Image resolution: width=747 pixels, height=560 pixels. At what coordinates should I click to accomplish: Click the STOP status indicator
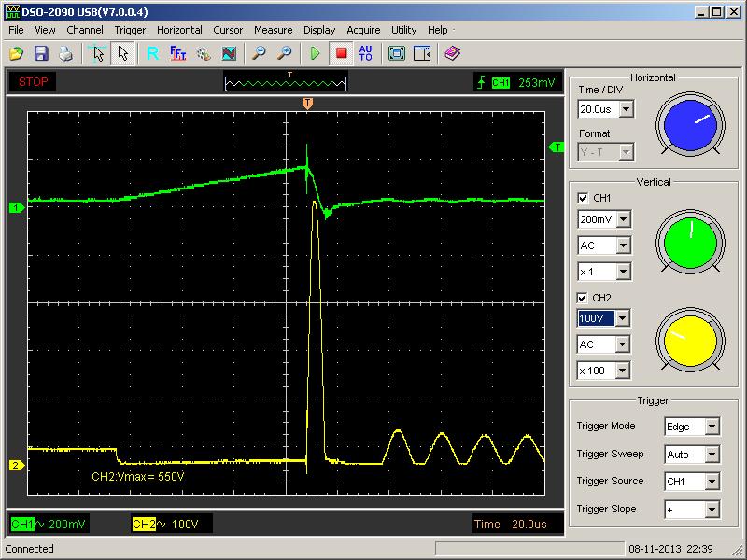click(33, 82)
